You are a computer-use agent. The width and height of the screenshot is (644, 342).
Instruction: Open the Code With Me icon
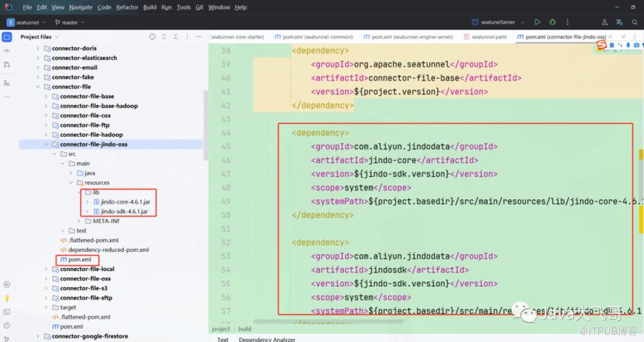pos(603,22)
